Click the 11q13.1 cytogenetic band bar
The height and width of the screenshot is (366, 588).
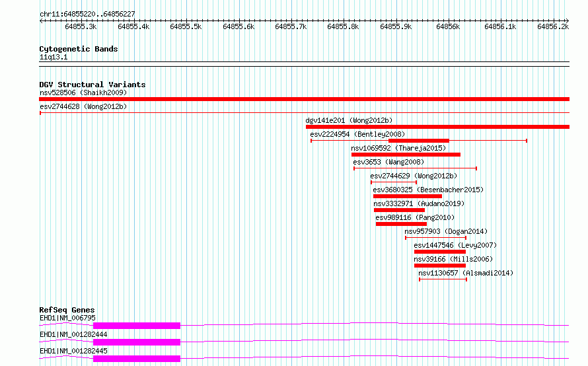coord(304,64)
